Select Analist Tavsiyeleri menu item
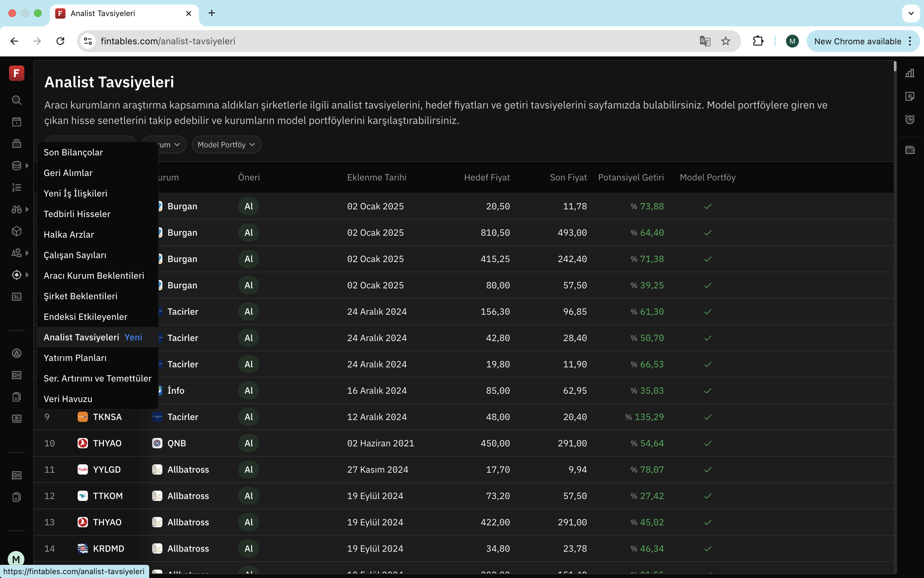Image resolution: width=924 pixels, height=578 pixels. [x=98, y=337]
